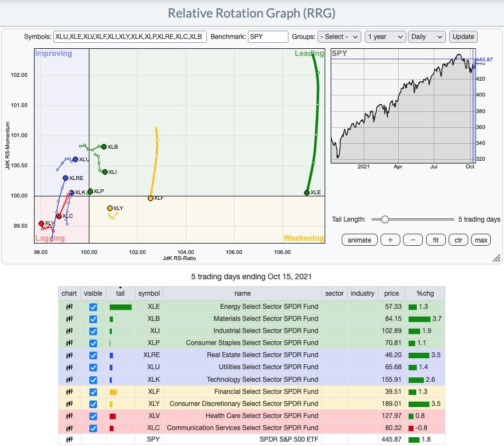This screenshot has width=504, height=446.
Task: Open the candlestick chart icon for XLE
Action: click(69, 307)
